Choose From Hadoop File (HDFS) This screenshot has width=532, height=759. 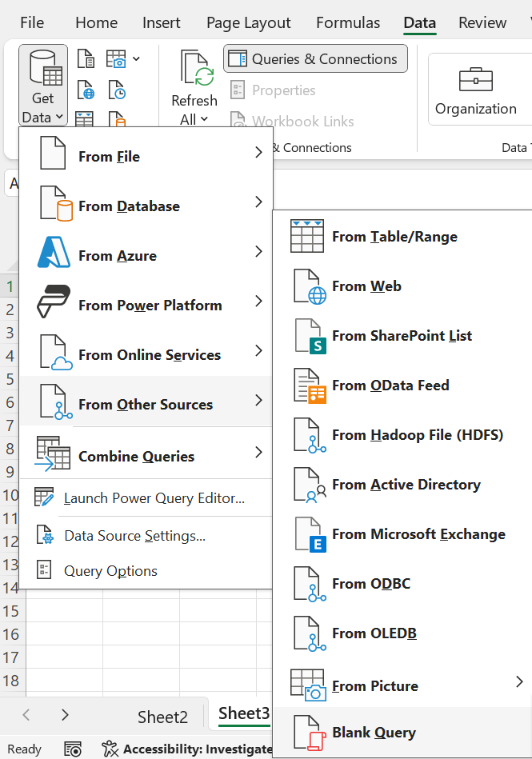tap(401, 435)
